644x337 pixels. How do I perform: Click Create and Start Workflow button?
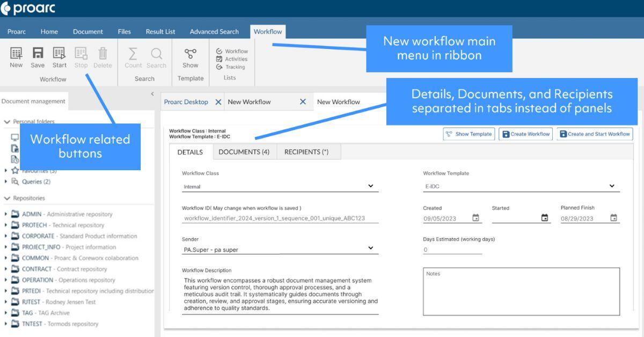[x=594, y=134]
